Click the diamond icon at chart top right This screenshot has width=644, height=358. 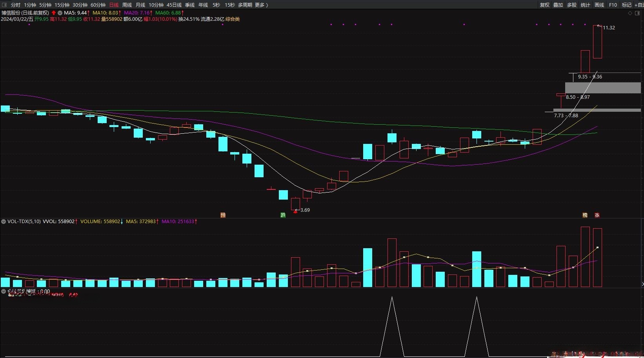click(x=630, y=13)
